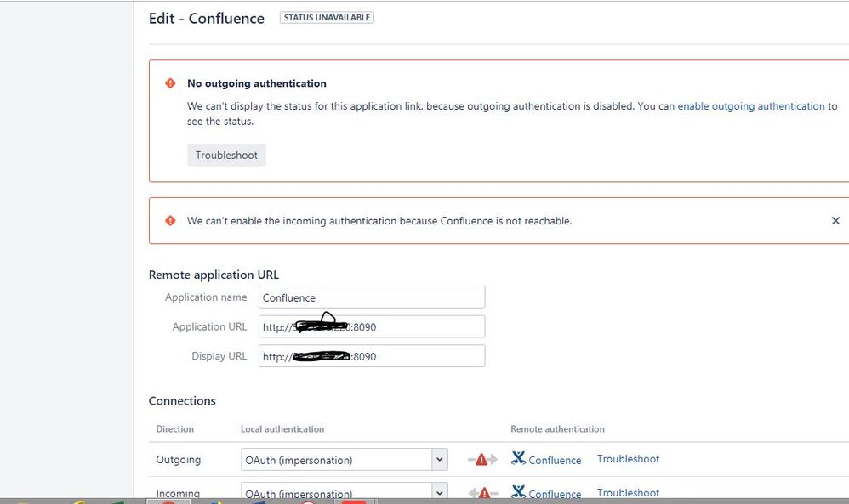Viewport: 849px width, 504px height.
Task: Click the Troubleshoot button in the error box
Action: click(x=226, y=156)
